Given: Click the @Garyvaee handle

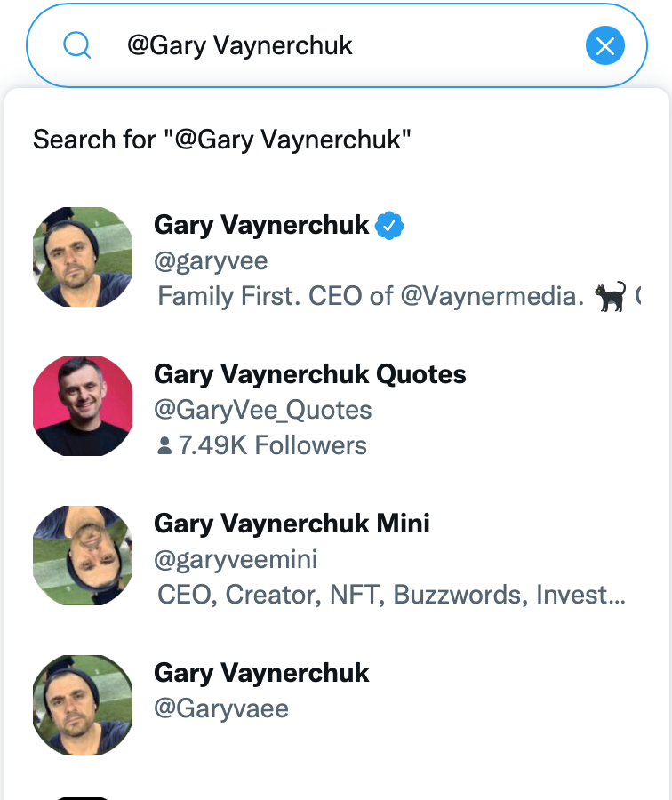Looking at the screenshot, I should tap(221, 708).
